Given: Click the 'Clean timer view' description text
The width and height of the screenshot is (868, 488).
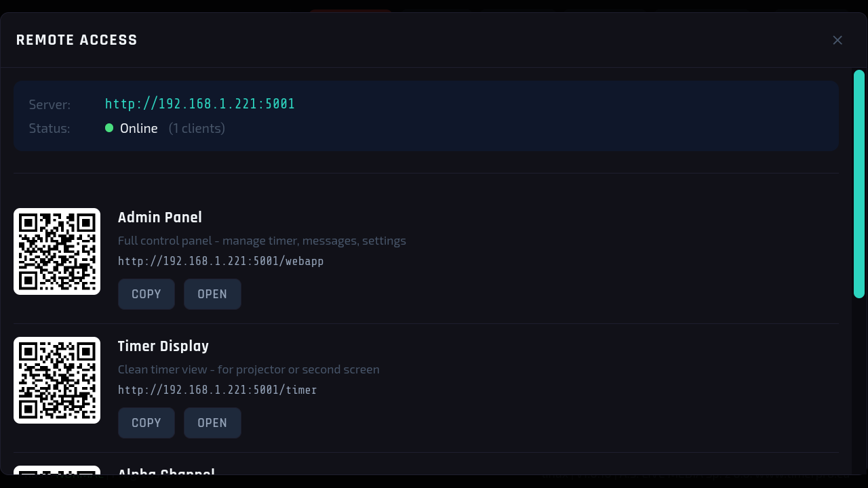Looking at the screenshot, I should click(x=249, y=369).
